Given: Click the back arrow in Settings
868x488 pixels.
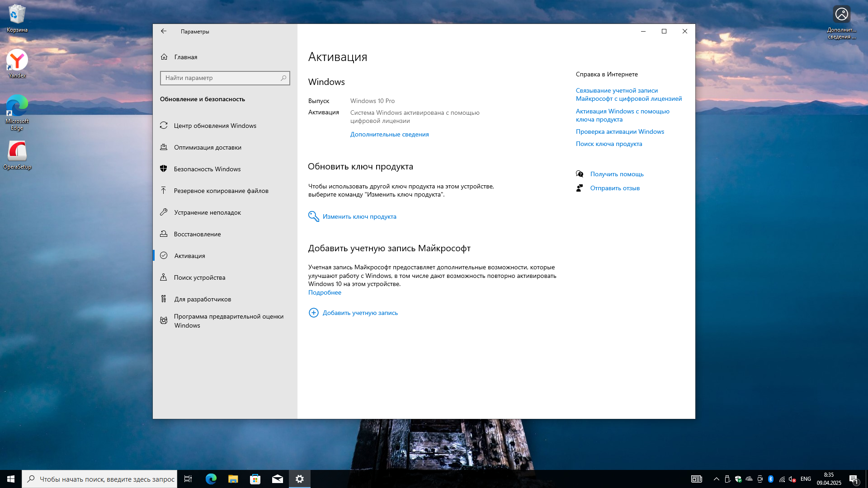Looking at the screenshot, I should [x=164, y=31].
